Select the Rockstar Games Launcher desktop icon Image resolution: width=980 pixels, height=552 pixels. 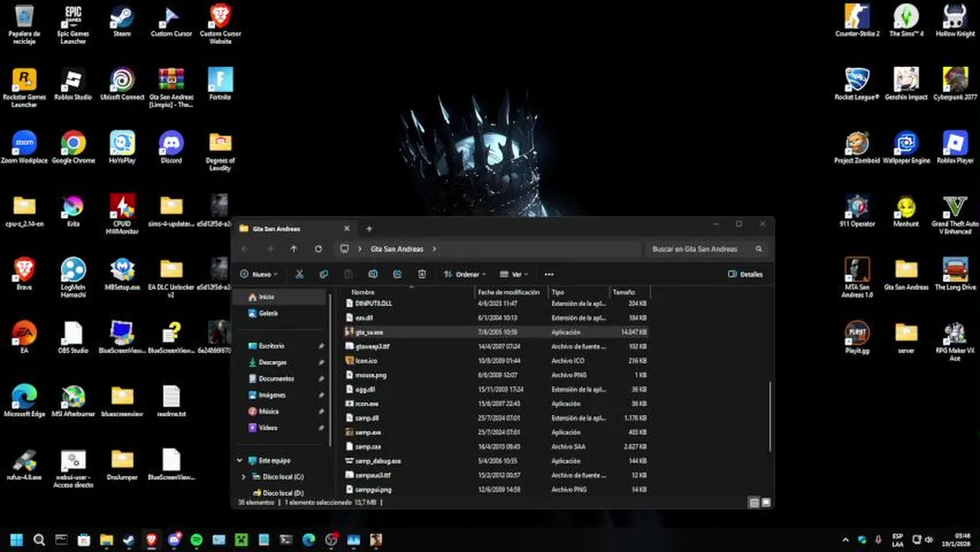(25, 87)
